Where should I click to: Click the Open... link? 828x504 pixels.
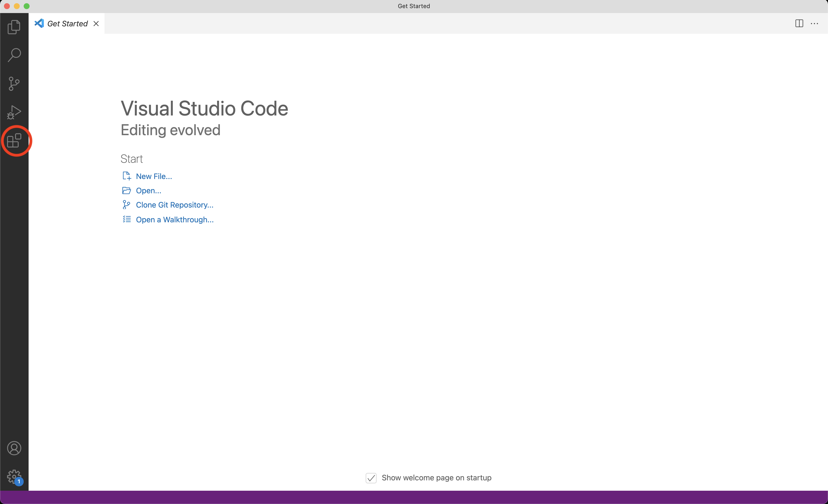point(149,191)
